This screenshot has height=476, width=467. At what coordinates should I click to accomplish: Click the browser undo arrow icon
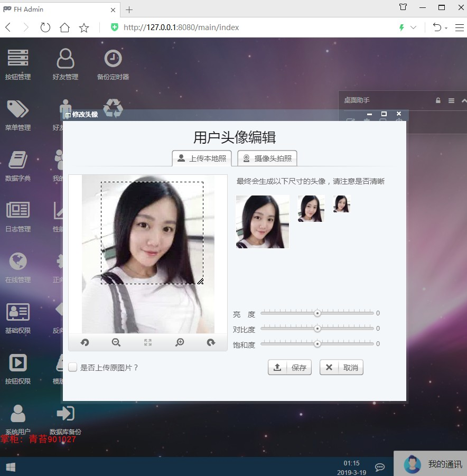pos(437,27)
